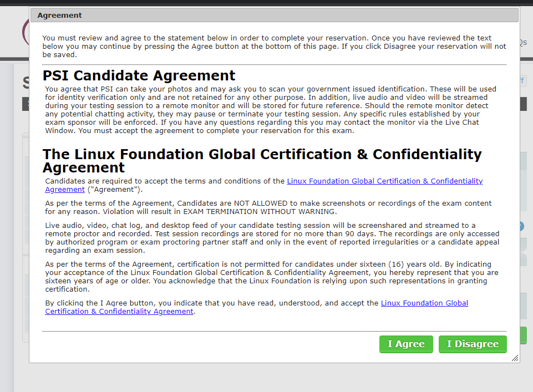Click the I Agree button
The height and width of the screenshot is (392, 533).
coord(406,344)
